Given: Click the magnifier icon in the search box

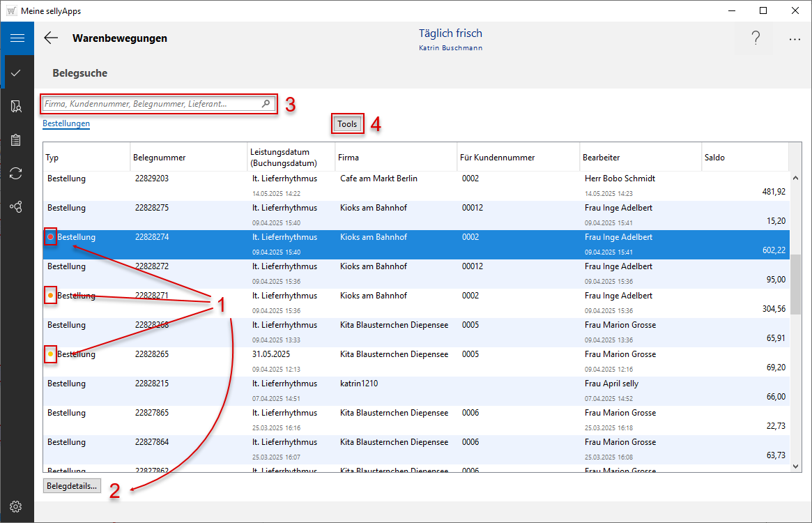Looking at the screenshot, I should 266,104.
